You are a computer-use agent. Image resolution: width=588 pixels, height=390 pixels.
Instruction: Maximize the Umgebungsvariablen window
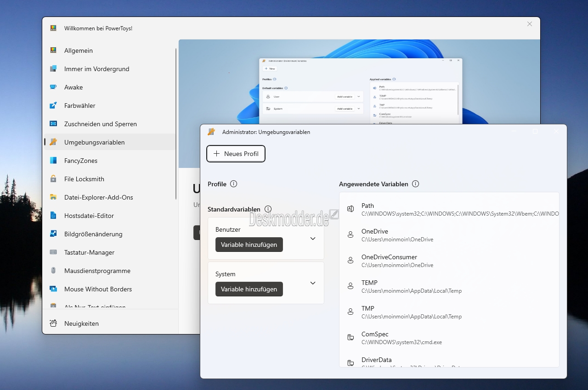(x=535, y=132)
